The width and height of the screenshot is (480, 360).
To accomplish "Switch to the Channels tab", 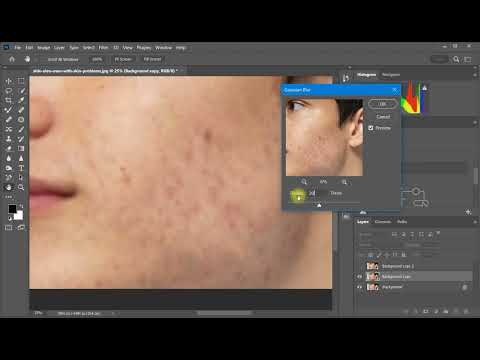I will 383,222.
